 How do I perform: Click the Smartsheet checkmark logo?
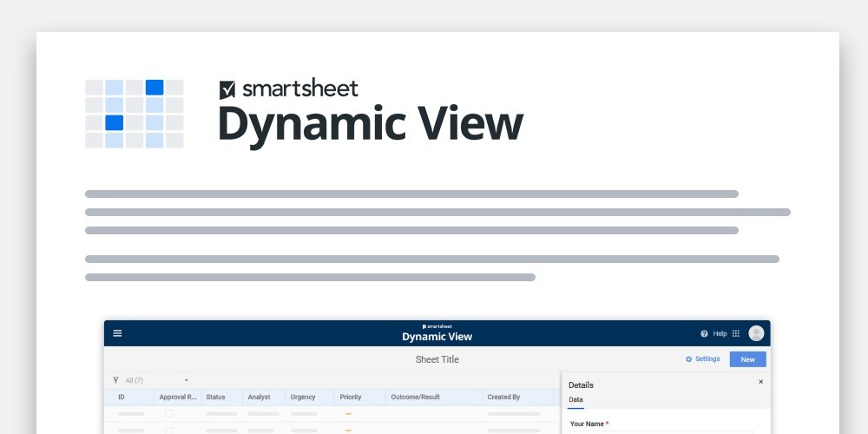pyautogui.click(x=227, y=89)
